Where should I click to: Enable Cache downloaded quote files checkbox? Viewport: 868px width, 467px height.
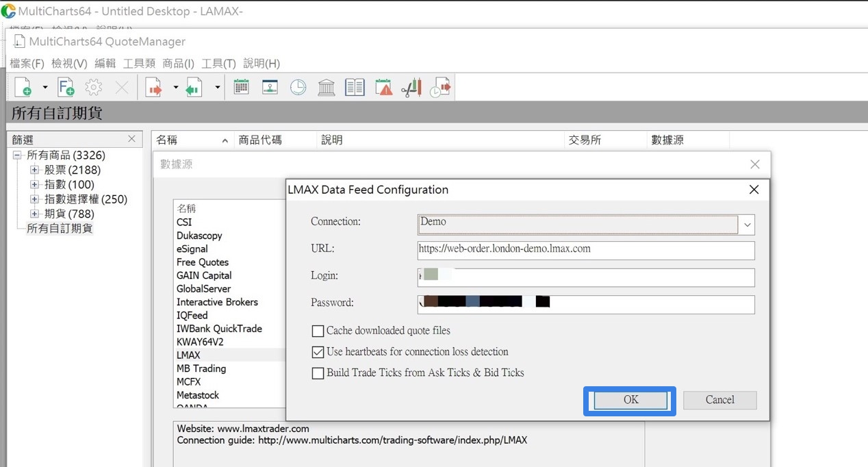(318, 331)
